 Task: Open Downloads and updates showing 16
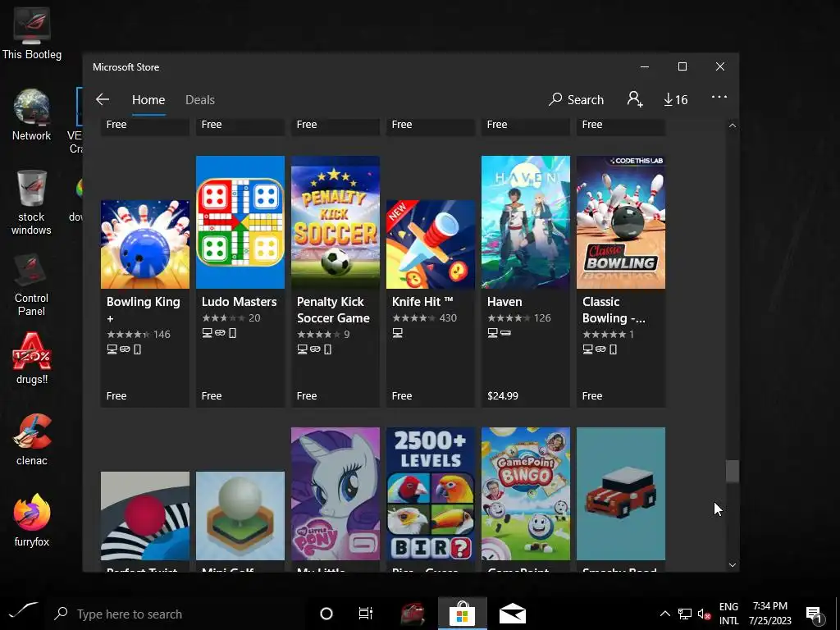675,99
